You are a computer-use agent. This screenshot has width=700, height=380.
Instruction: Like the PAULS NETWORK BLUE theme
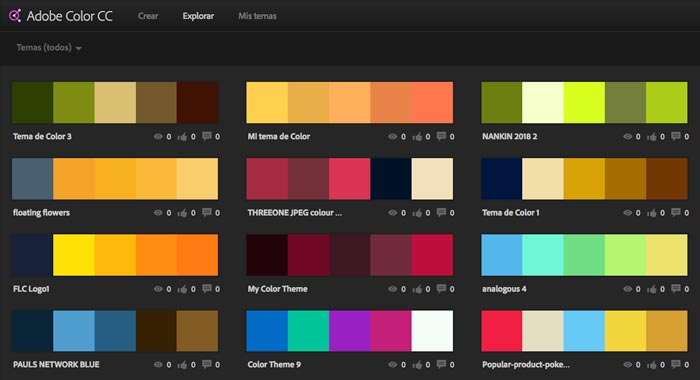click(182, 365)
